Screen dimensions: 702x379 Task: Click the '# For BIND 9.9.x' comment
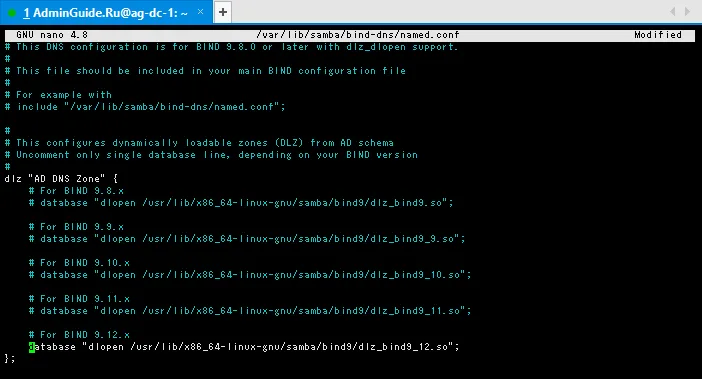(x=76, y=227)
